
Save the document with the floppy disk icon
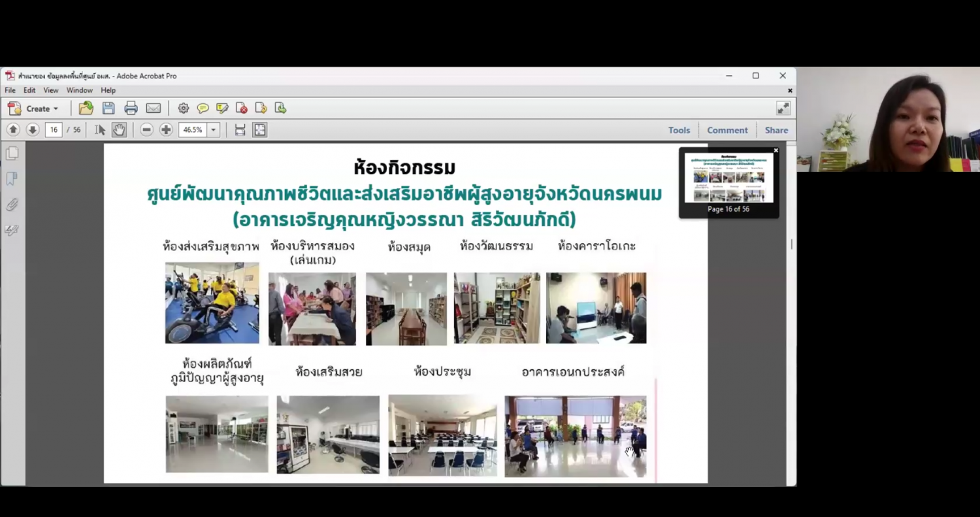[x=108, y=108]
